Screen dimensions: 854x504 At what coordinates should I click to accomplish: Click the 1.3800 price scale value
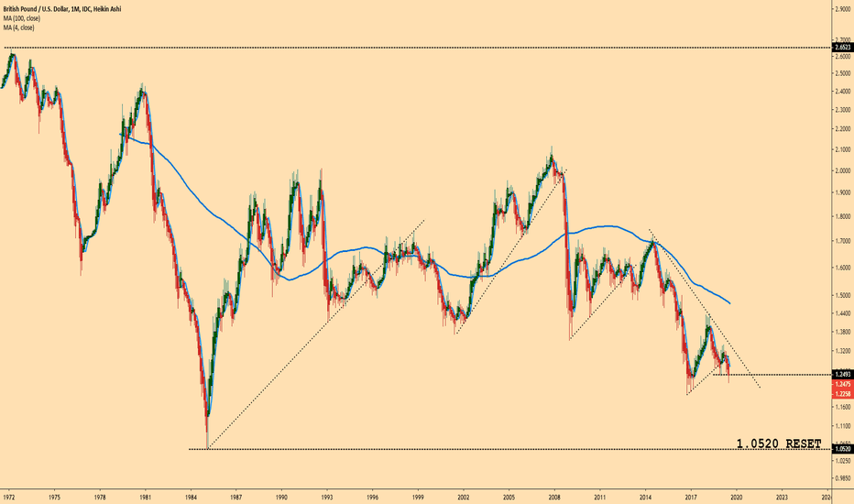click(843, 332)
